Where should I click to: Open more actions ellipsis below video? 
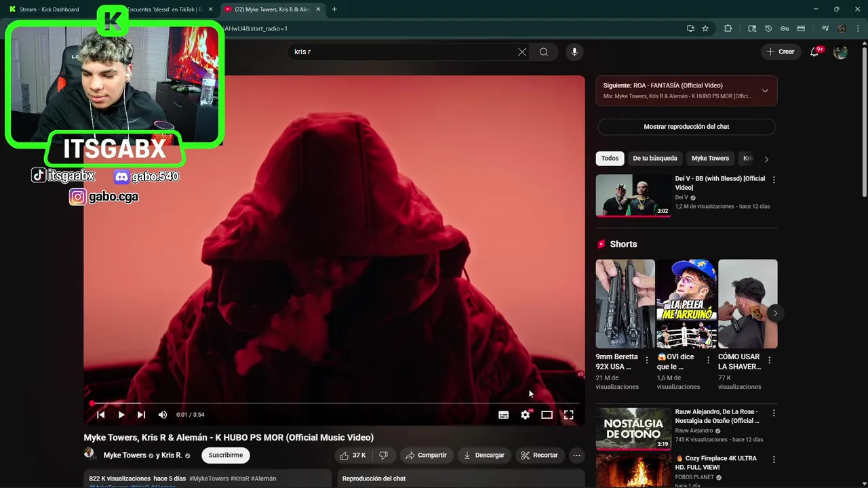[577, 455]
